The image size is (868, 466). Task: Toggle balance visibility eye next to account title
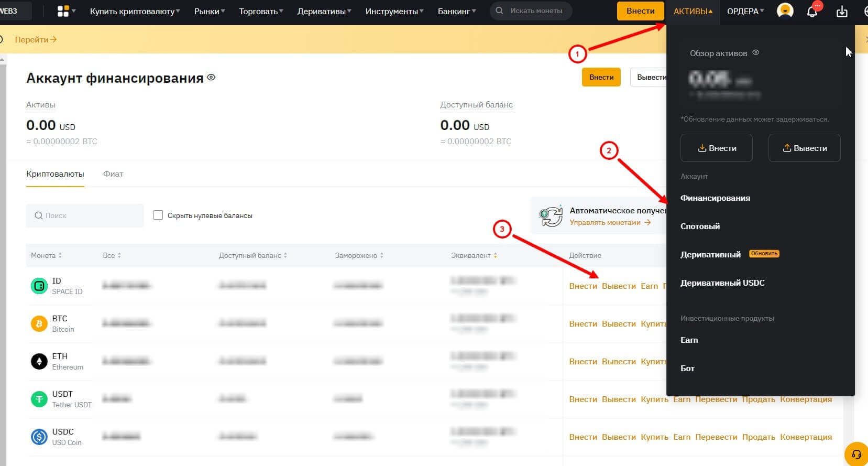click(211, 78)
